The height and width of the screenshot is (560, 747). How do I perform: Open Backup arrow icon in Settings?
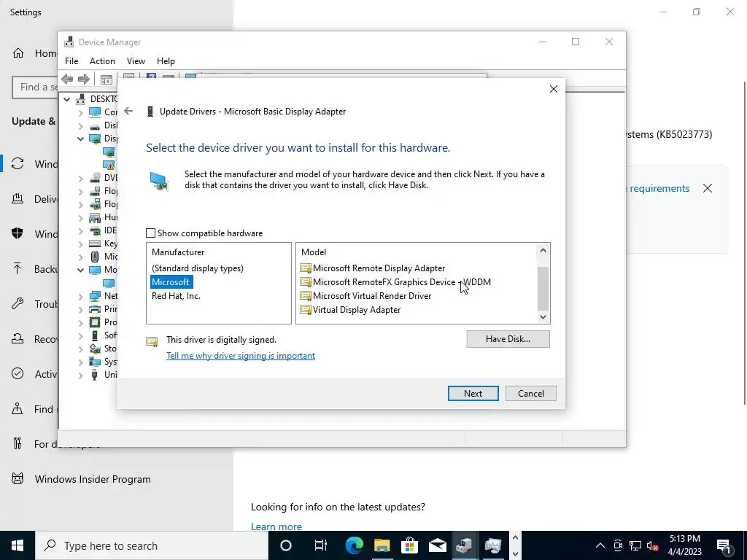18,268
